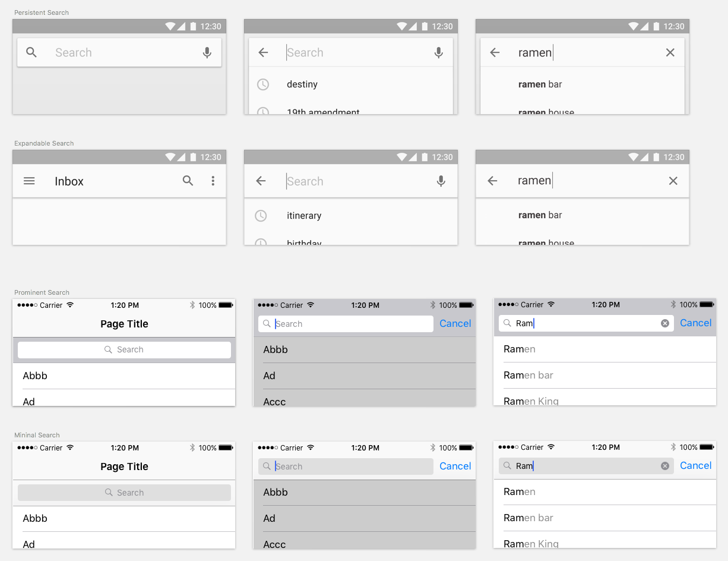
Task: Tap back arrow beside Search above destiny
Action: (263, 52)
